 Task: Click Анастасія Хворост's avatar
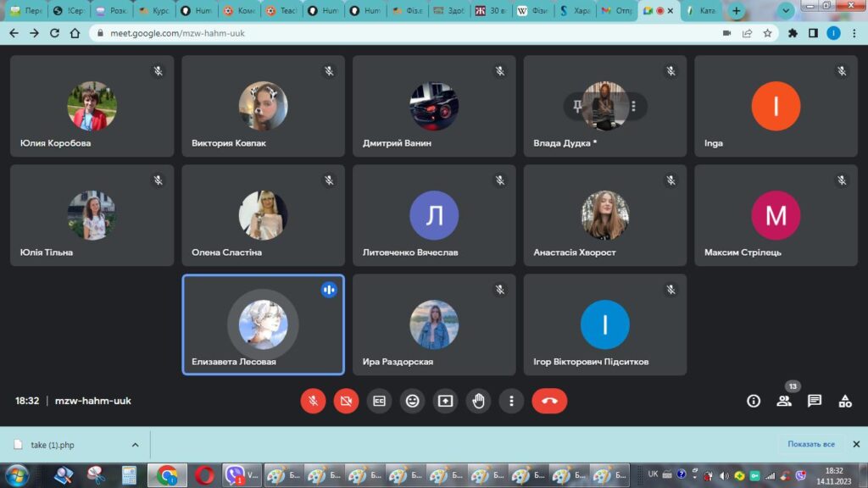pyautogui.click(x=605, y=215)
